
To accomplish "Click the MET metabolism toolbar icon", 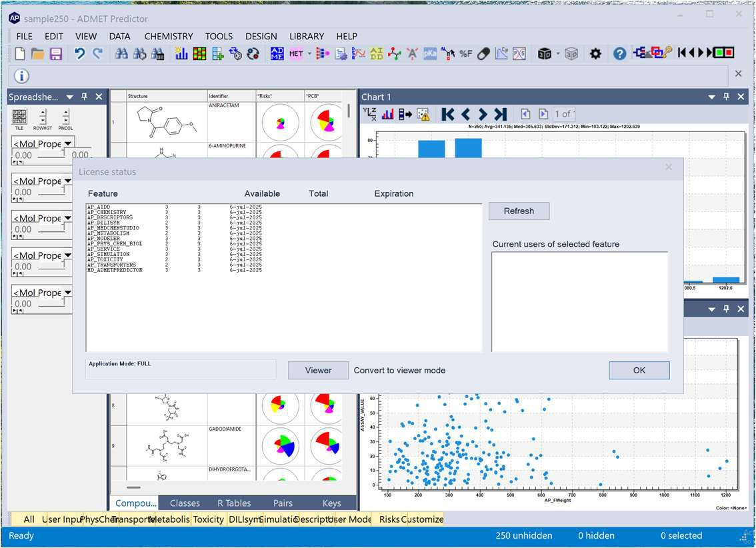I will [x=296, y=53].
